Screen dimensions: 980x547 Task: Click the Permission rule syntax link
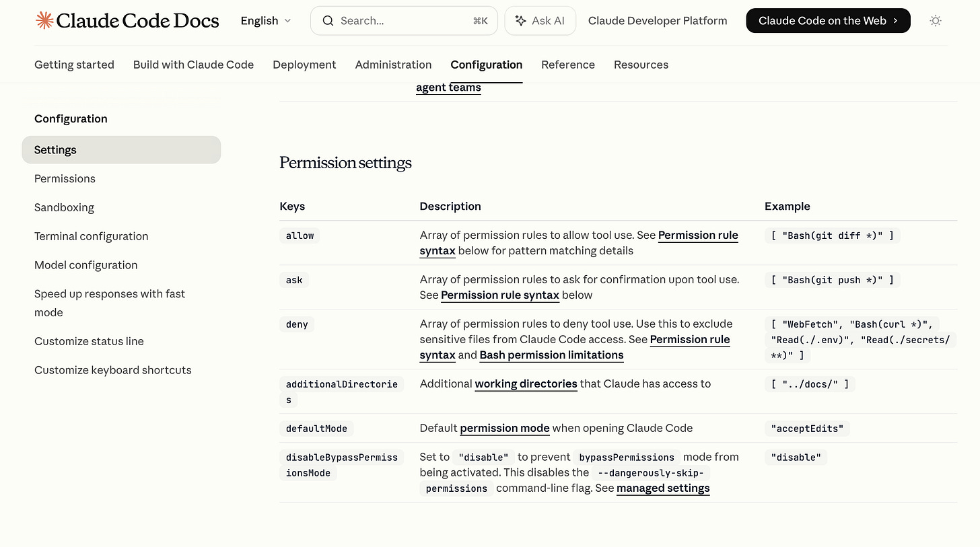coord(698,235)
